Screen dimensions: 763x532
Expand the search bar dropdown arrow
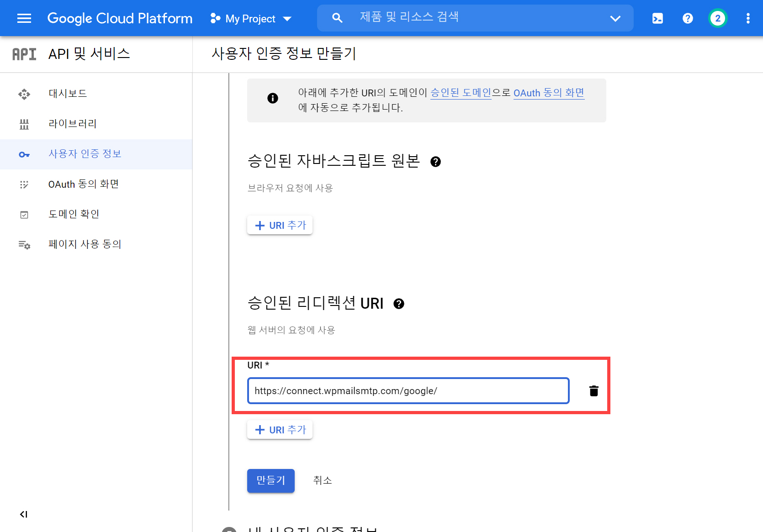click(x=615, y=19)
